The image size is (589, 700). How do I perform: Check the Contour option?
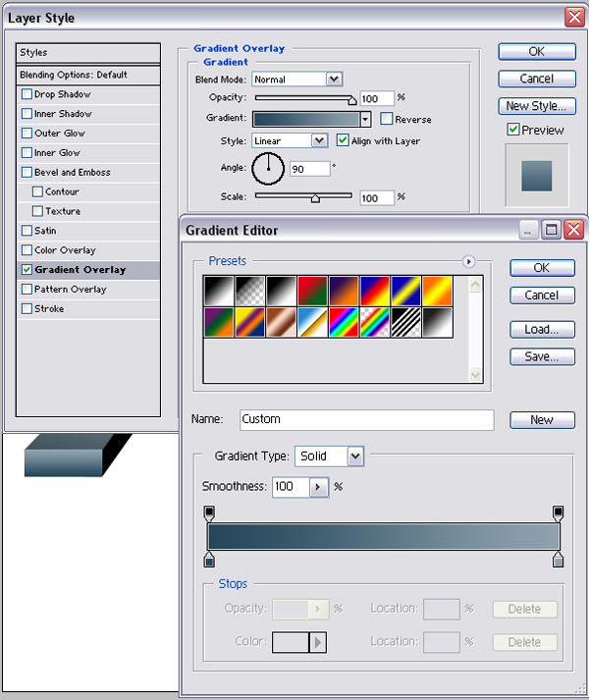coord(38,191)
